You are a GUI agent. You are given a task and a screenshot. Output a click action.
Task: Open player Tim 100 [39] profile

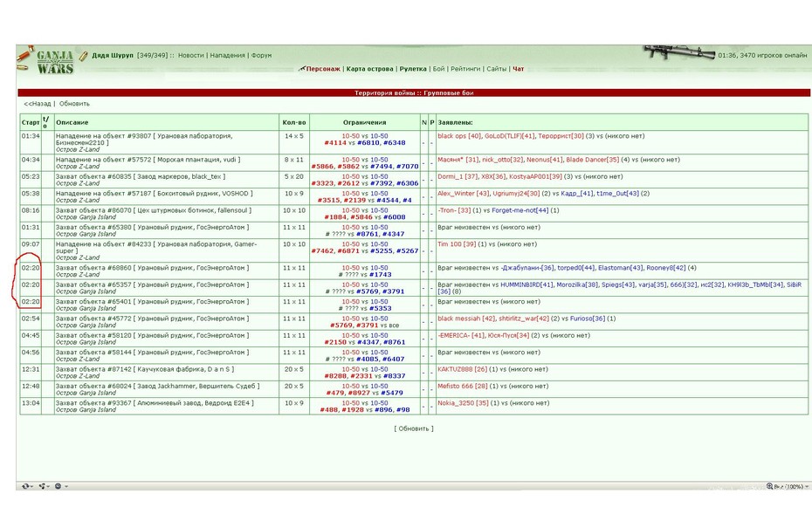[457, 244]
